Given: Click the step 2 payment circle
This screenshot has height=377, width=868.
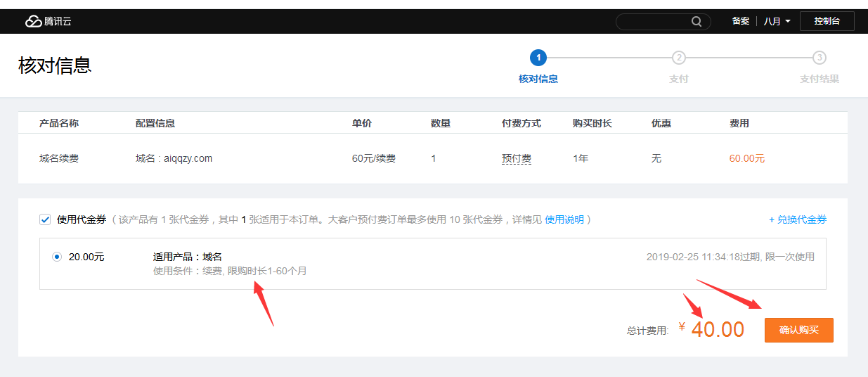Looking at the screenshot, I should tap(678, 58).
